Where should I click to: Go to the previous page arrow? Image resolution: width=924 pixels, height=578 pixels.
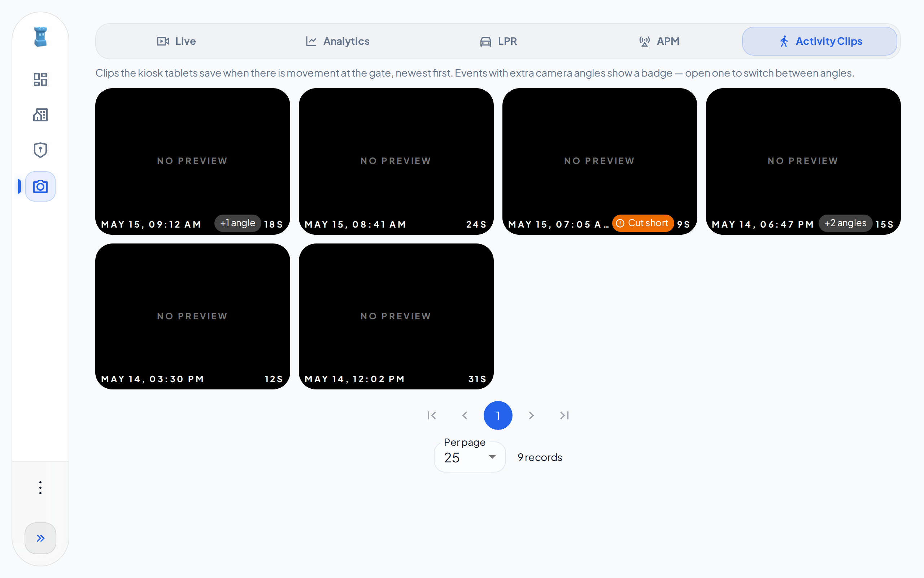tap(465, 415)
